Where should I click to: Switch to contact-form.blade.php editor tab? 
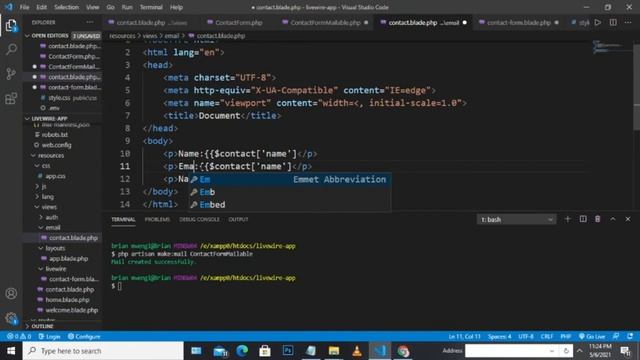click(519, 22)
